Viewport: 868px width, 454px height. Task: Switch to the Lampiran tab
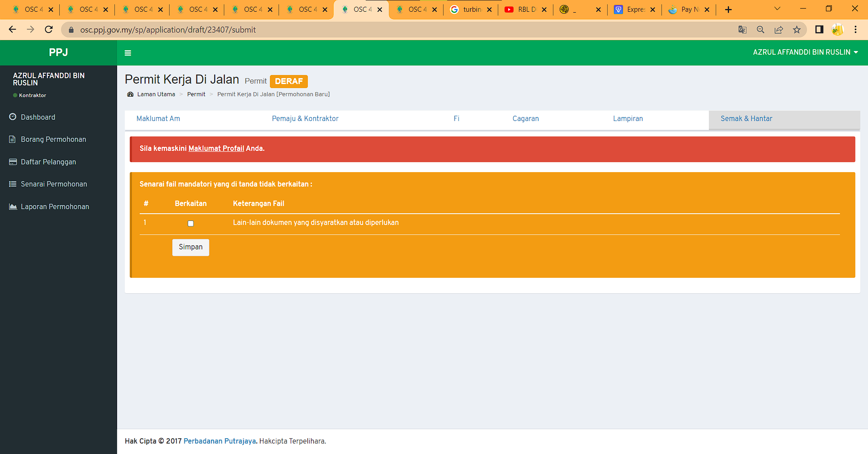click(x=627, y=118)
